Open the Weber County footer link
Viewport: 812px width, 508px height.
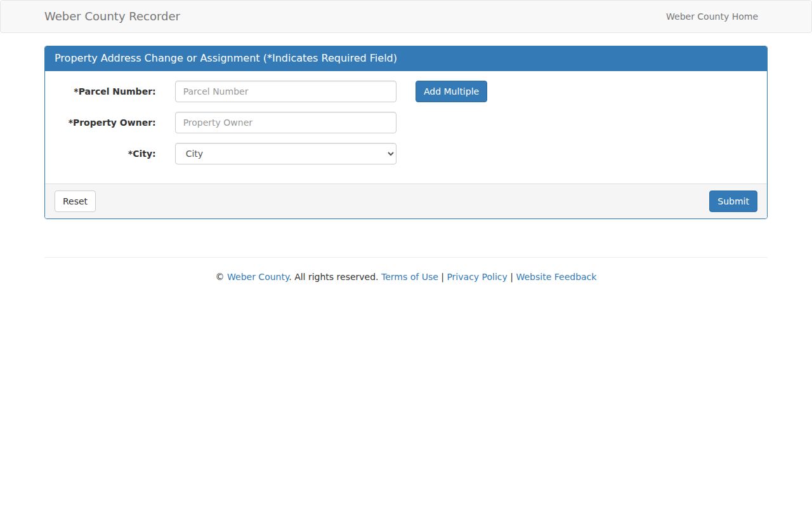[x=258, y=277]
